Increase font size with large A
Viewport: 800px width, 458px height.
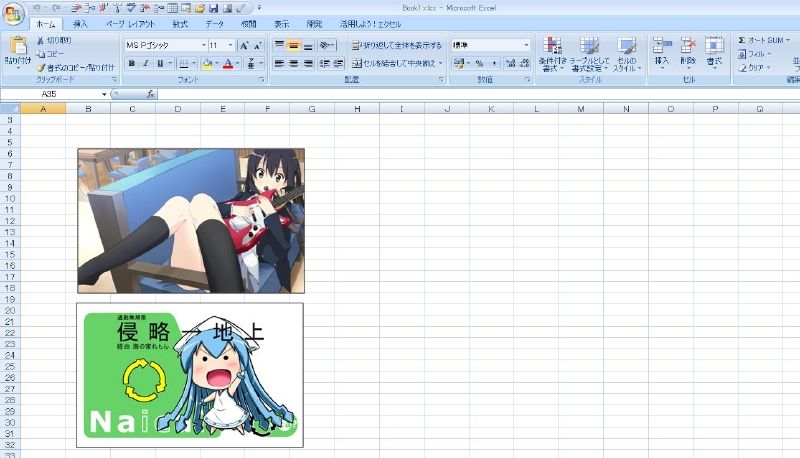point(244,45)
